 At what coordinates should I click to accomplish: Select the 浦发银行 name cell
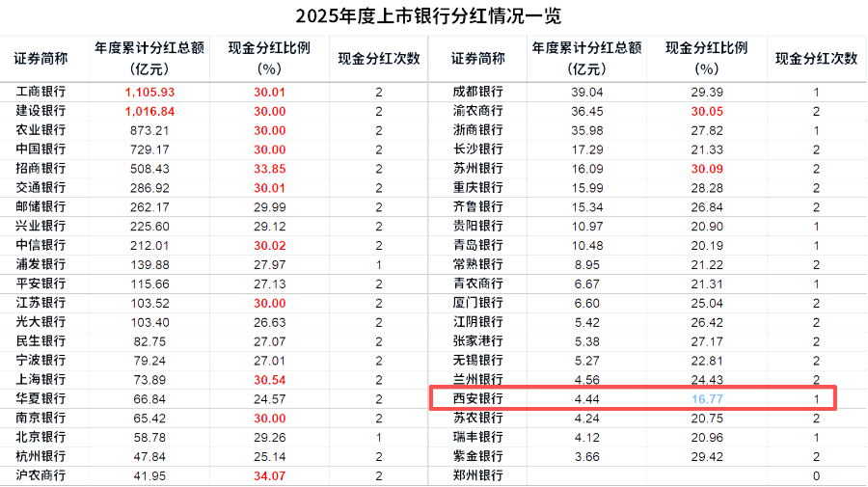(x=41, y=264)
